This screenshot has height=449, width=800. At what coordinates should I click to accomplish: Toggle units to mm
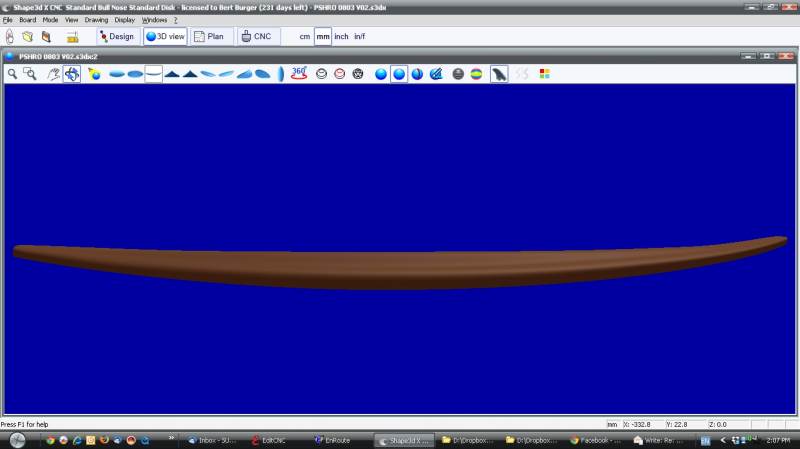(x=323, y=37)
